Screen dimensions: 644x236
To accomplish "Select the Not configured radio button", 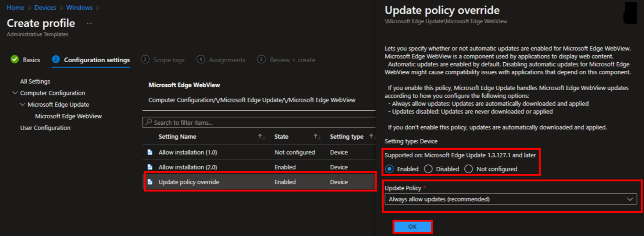I will click(469, 169).
